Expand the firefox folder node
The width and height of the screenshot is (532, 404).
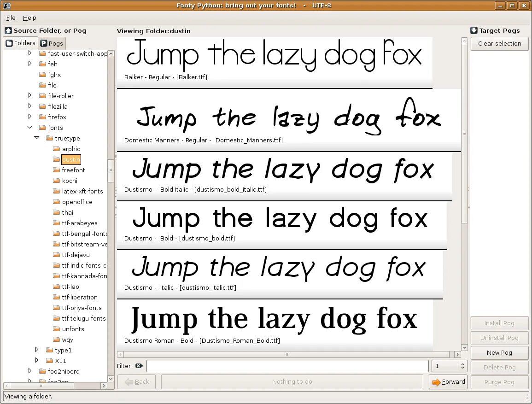(x=30, y=117)
